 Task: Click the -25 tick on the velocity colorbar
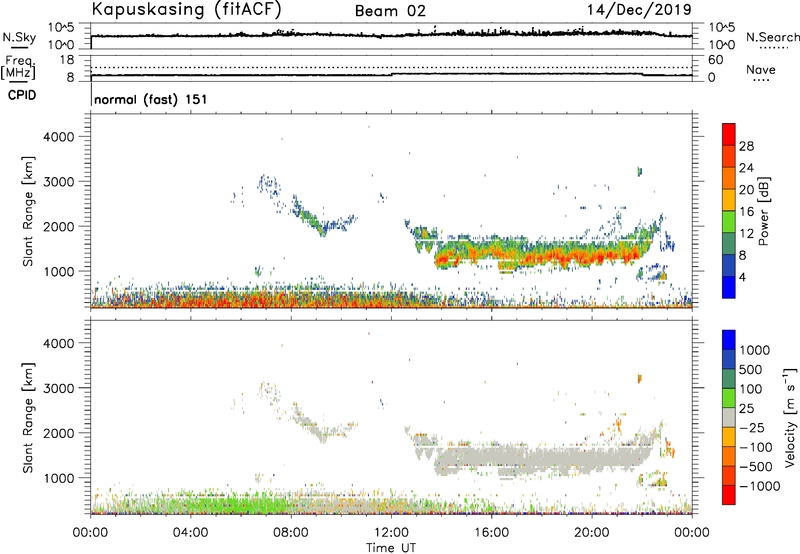click(x=751, y=427)
